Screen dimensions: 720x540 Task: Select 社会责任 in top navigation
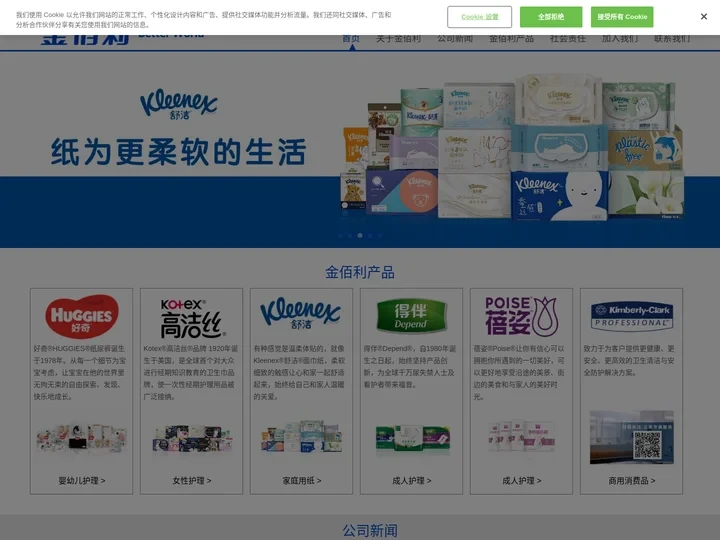568,39
